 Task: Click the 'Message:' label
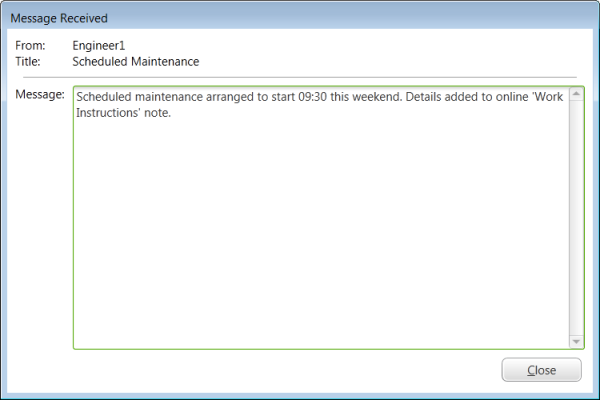click(x=40, y=95)
